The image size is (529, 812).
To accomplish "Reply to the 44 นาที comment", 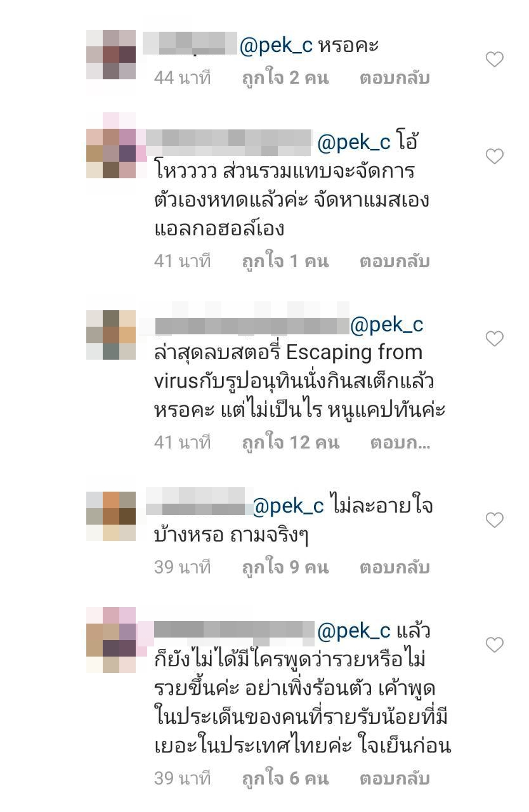I will pyautogui.click(x=395, y=78).
